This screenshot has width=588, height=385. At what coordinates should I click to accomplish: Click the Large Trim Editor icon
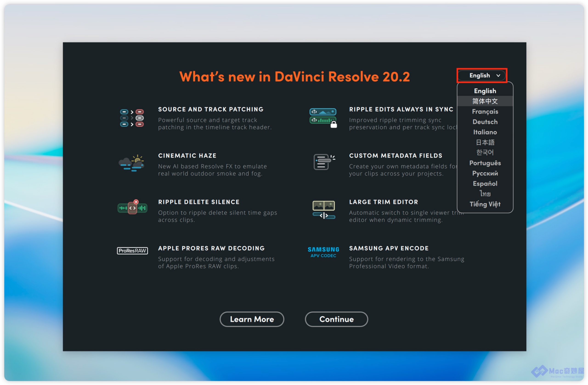point(324,209)
